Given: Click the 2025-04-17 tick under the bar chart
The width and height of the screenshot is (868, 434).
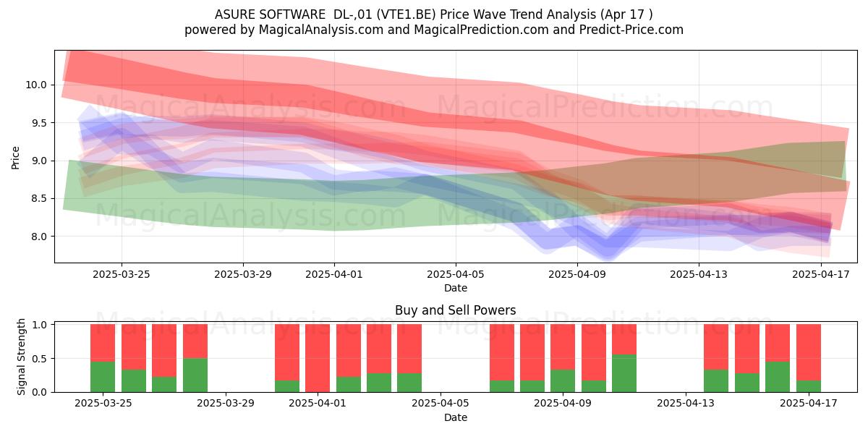Looking at the screenshot, I should pyautogui.click(x=808, y=404).
